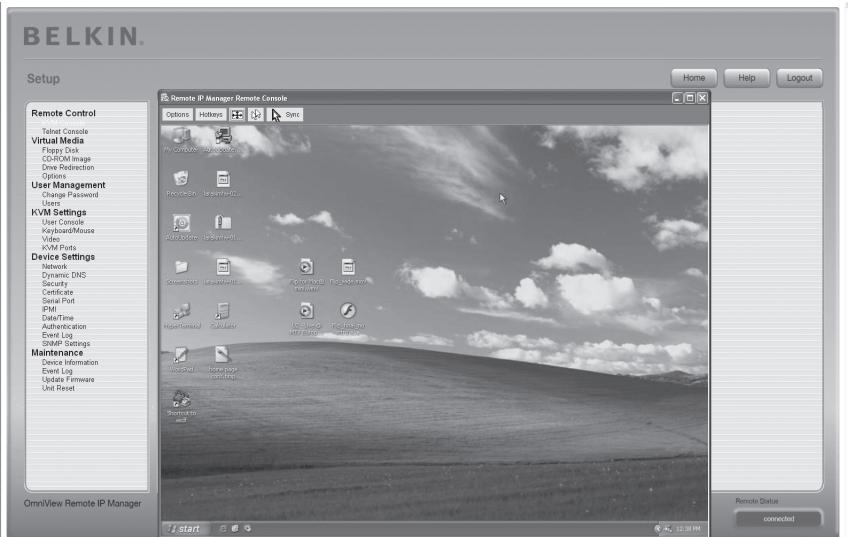This screenshot has height=537, width=848.
Task: Click the KVM Settings heading
Action: (58, 213)
